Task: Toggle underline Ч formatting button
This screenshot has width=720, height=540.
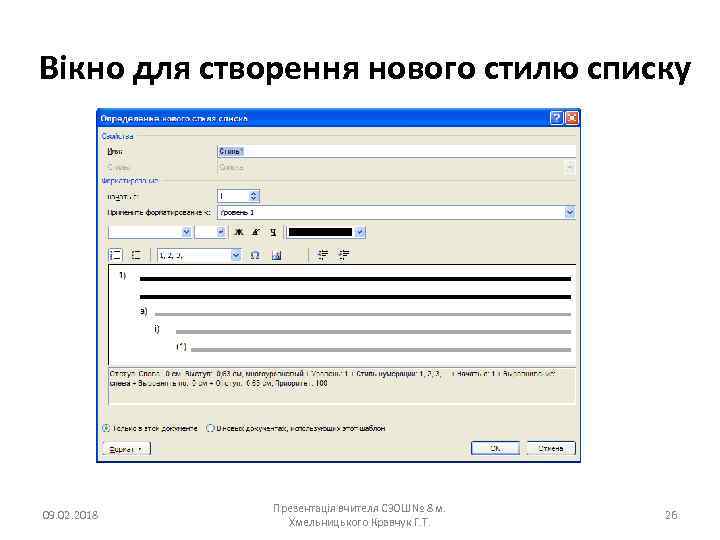Action: [274, 232]
